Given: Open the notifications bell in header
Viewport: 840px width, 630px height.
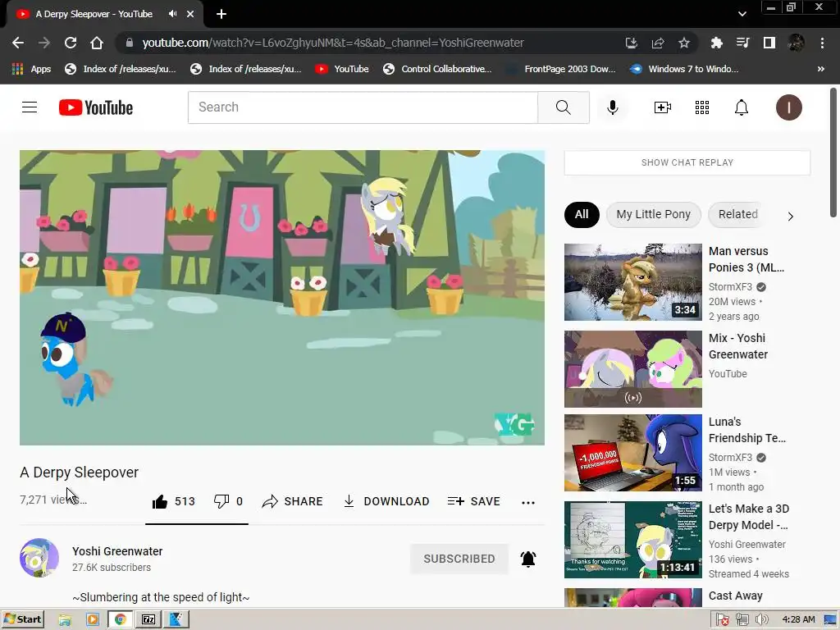Looking at the screenshot, I should (741, 107).
